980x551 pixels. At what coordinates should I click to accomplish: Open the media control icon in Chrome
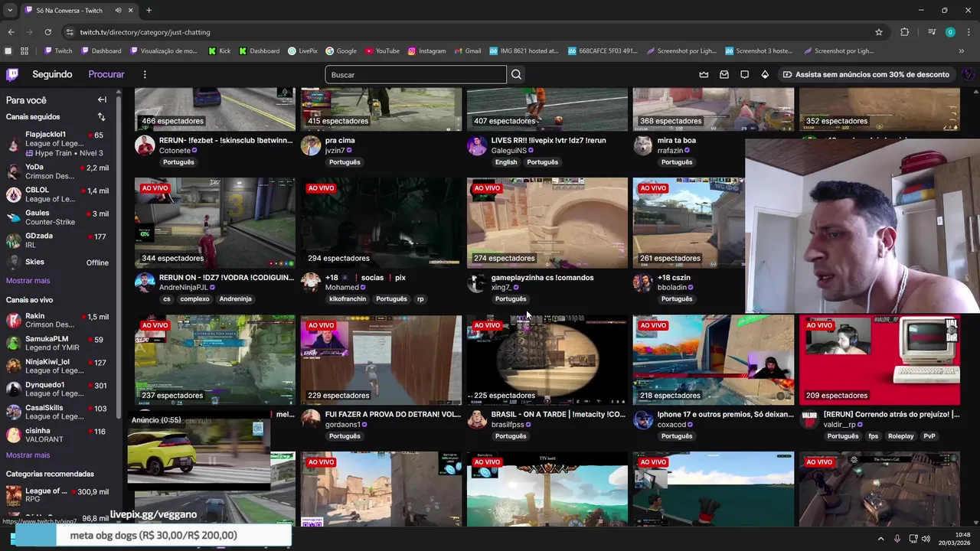tap(932, 32)
